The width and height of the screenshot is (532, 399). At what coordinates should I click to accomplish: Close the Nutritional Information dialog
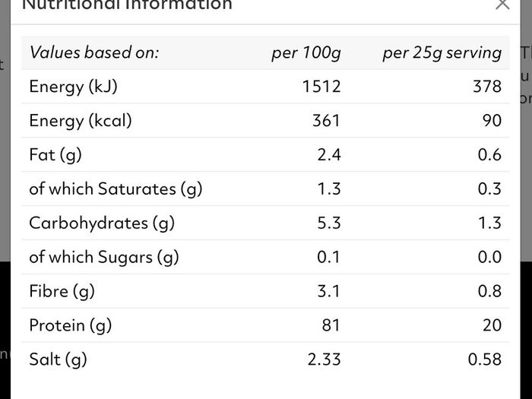(502, 4)
